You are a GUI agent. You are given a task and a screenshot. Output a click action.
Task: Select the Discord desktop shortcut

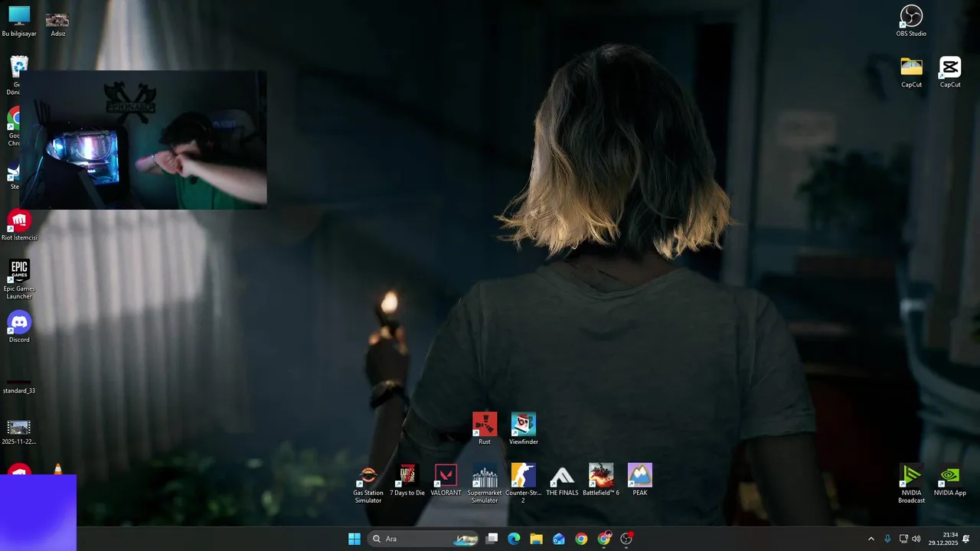(x=19, y=328)
